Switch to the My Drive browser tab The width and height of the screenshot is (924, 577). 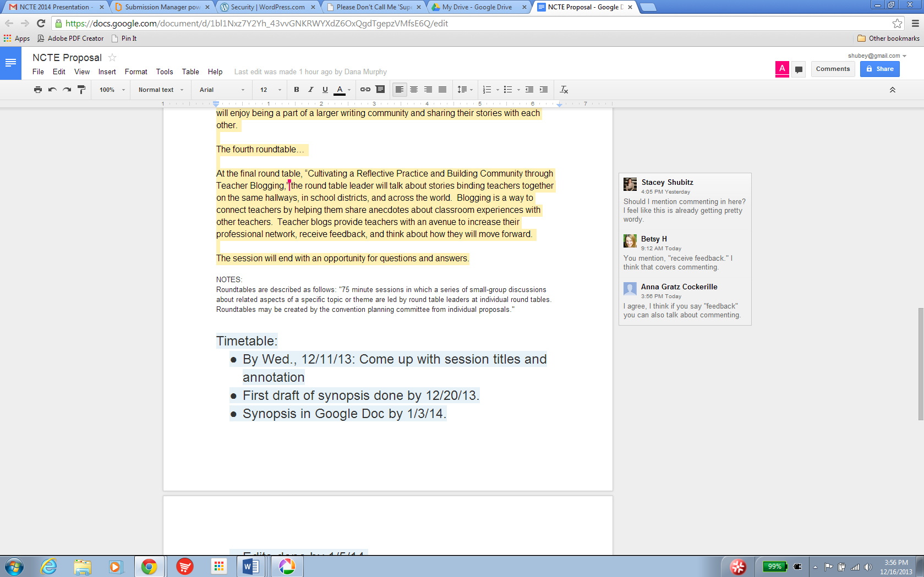477,7
